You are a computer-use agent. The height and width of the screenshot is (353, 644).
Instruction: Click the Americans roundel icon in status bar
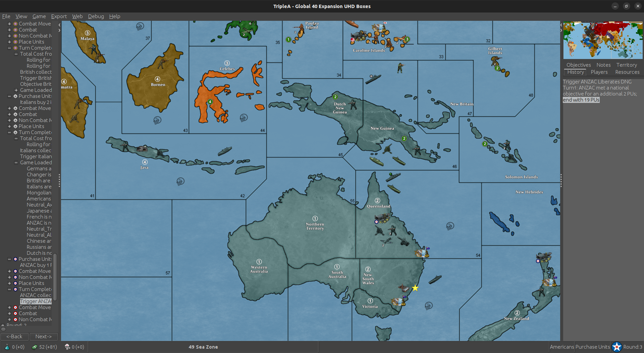click(616, 347)
